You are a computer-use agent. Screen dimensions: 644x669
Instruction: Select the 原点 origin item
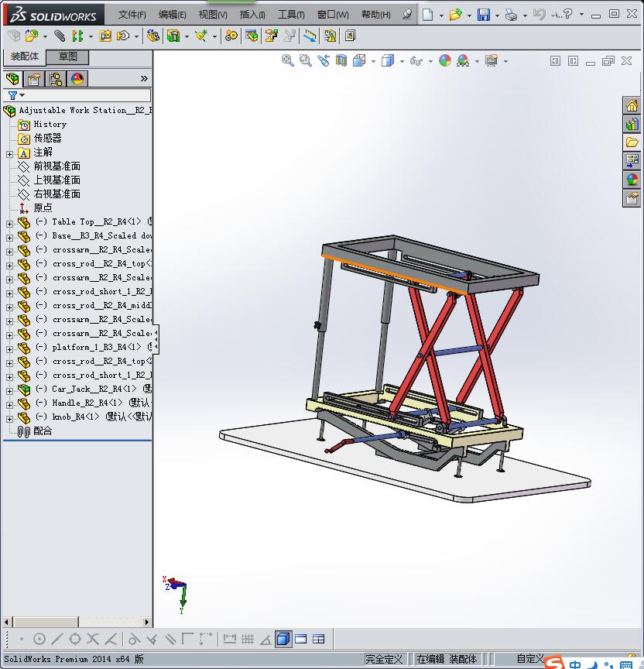click(43, 208)
